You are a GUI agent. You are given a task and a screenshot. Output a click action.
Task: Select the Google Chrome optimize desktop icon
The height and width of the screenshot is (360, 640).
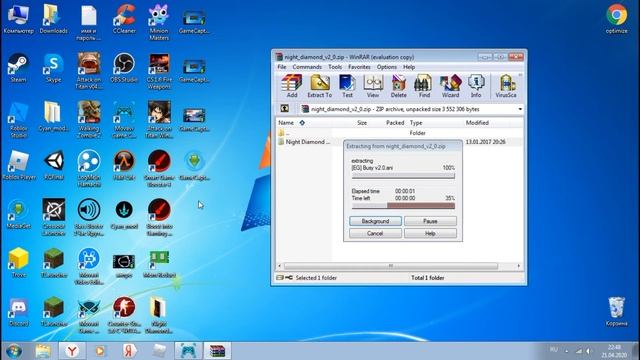point(616,19)
